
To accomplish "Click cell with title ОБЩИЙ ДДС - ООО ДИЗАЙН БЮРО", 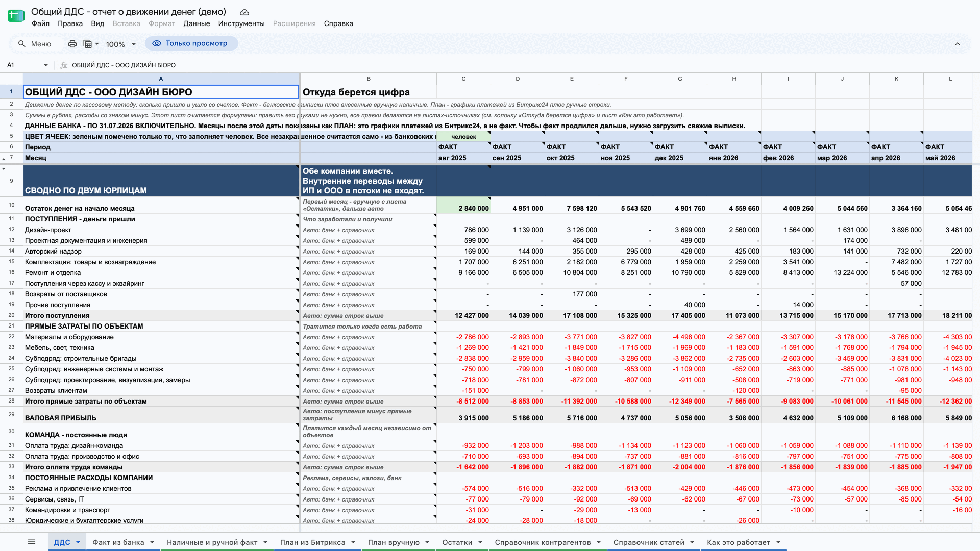I will 161,92.
